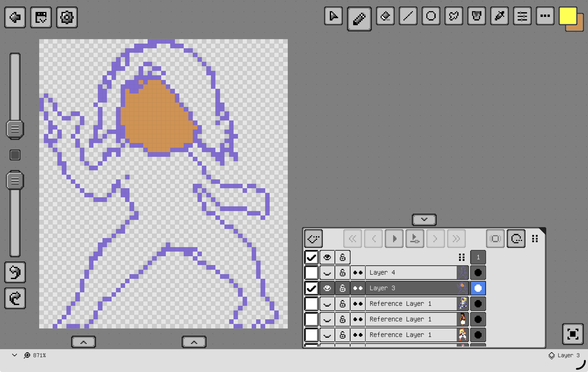Expand bottom-left panel up chevron

click(x=83, y=342)
